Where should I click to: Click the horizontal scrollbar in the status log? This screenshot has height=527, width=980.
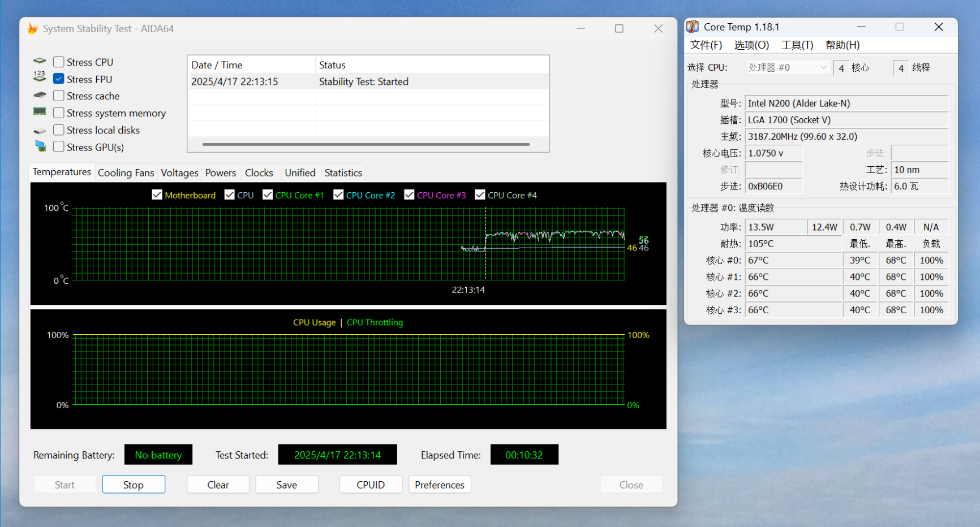[366, 144]
